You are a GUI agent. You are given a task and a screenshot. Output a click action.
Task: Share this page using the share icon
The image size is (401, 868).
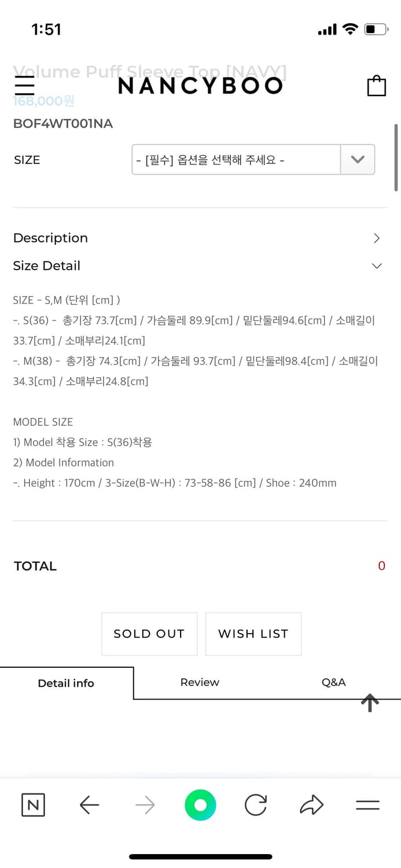point(311,804)
